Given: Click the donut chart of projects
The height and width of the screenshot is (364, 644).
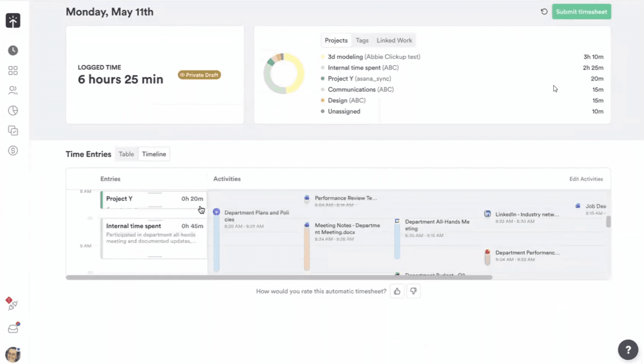Looking at the screenshot, I should (284, 73).
